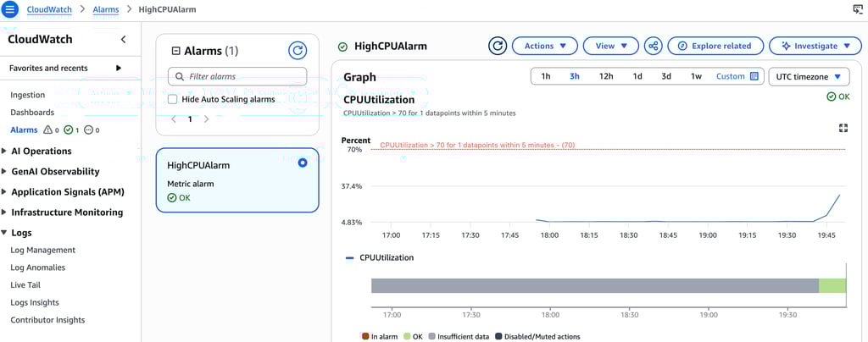Click Explore related button
Image resolution: width=868 pixels, height=342 pixels.
[x=715, y=46]
